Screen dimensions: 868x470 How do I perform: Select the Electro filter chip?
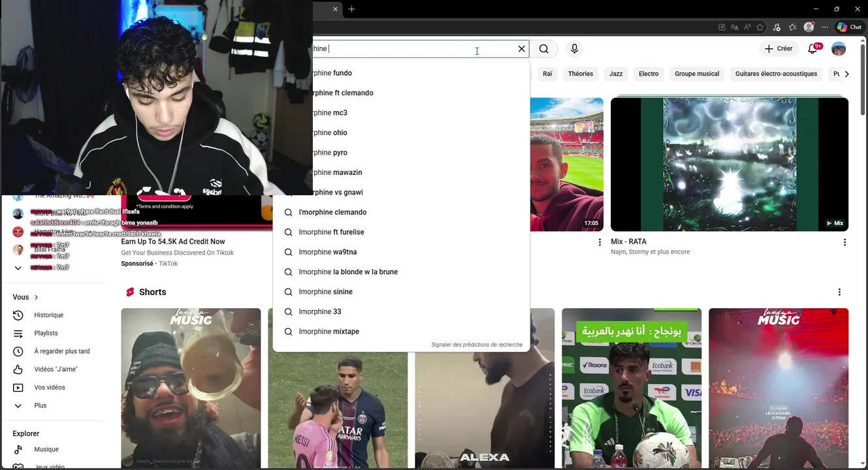tap(649, 74)
